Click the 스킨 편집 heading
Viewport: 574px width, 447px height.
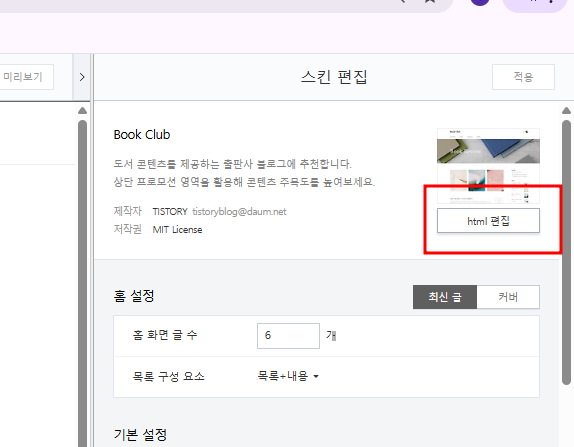point(334,77)
